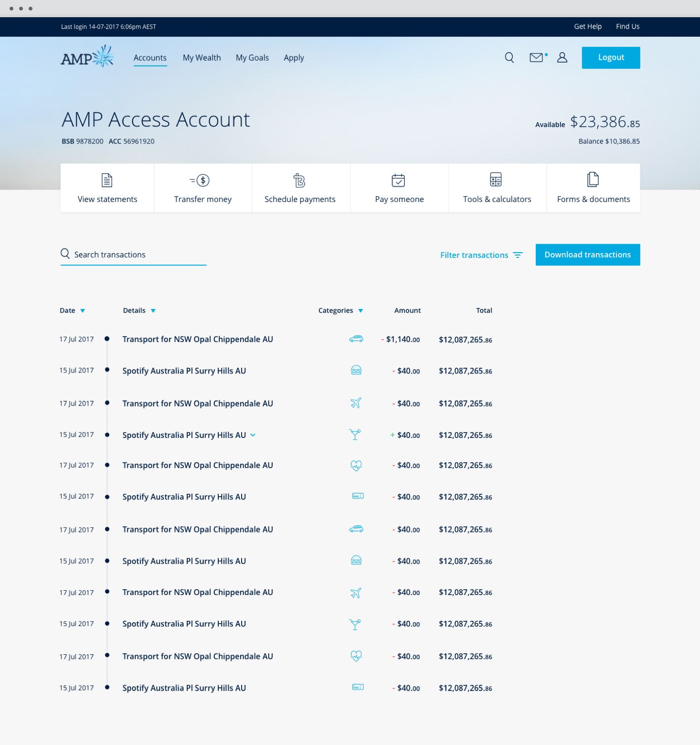Click the Total column header
Viewport: 700px width, 745px height.
pyautogui.click(x=484, y=310)
